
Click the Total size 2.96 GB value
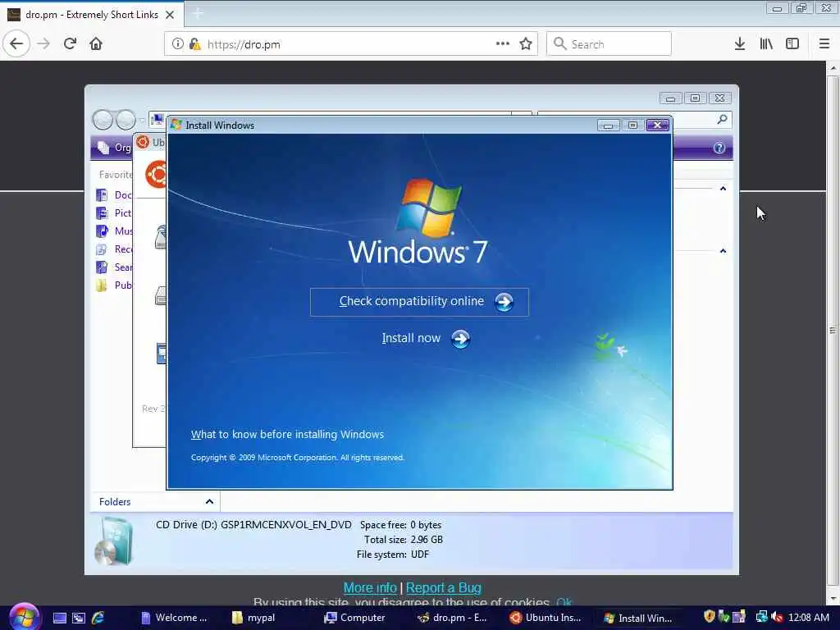[x=427, y=540]
